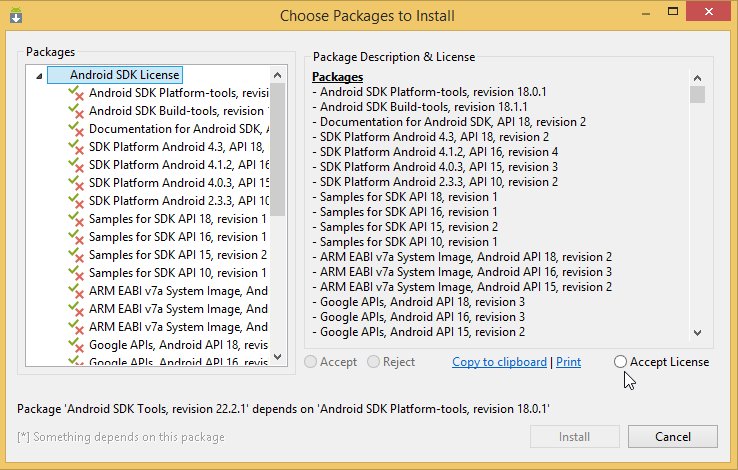This screenshot has height=470, width=738.
Task: Click status icon beside Android SDK Platform-tools
Action: click(x=76, y=93)
